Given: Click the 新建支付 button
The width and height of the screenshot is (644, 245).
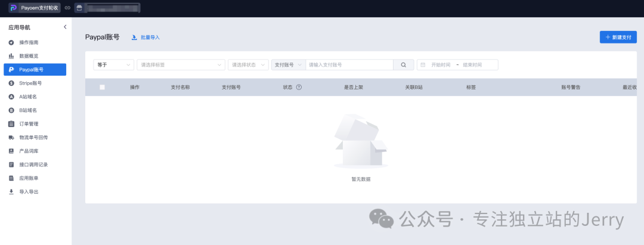Looking at the screenshot, I should tap(618, 37).
